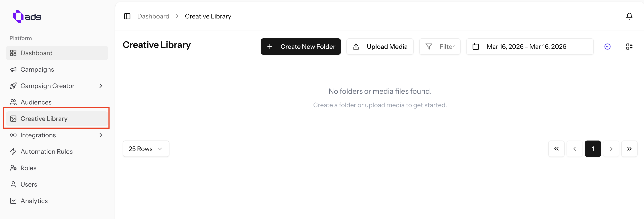
Task: Click the Campaign Creator rocket icon
Action: 13,86
